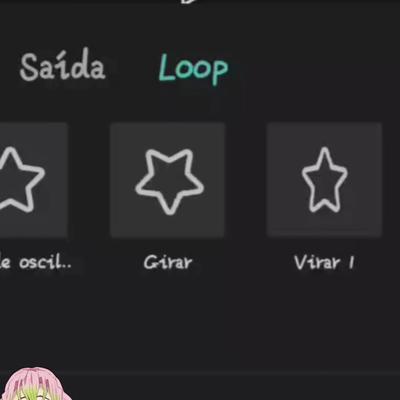Viewport: 400px width, 400px height.
Task: Tap the gray square behind oscil.. star
Action: pyautogui.click(x=34, y=180)
